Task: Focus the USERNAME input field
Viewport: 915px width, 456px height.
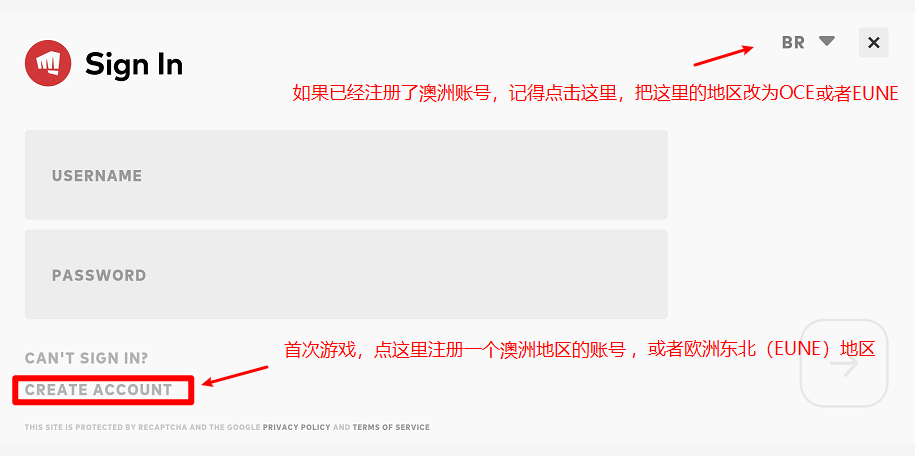Action: [x=346, y=175]
